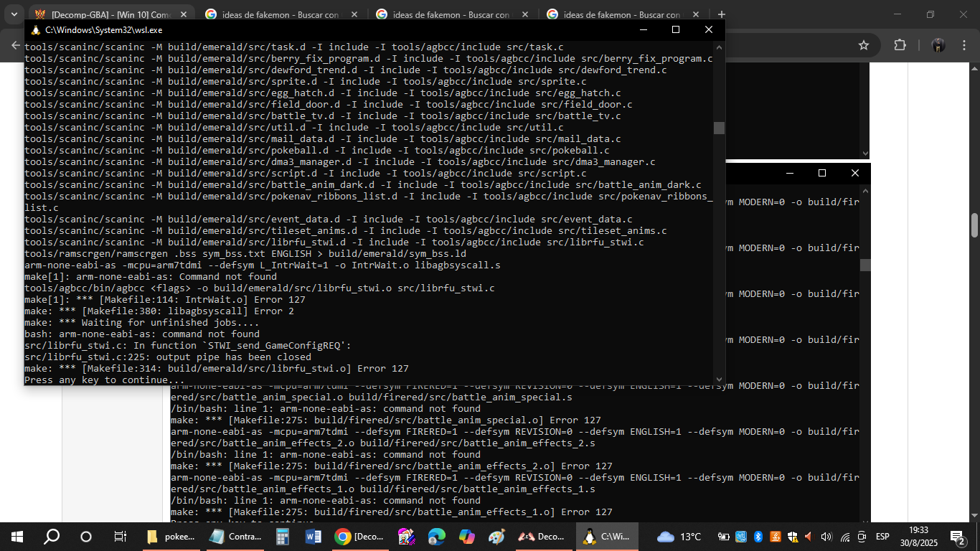Viewport: 980px width, 551px height.
Task: Click the wsl.exe terminal vertical scrollbar thumb
Action: coord(719,128)
